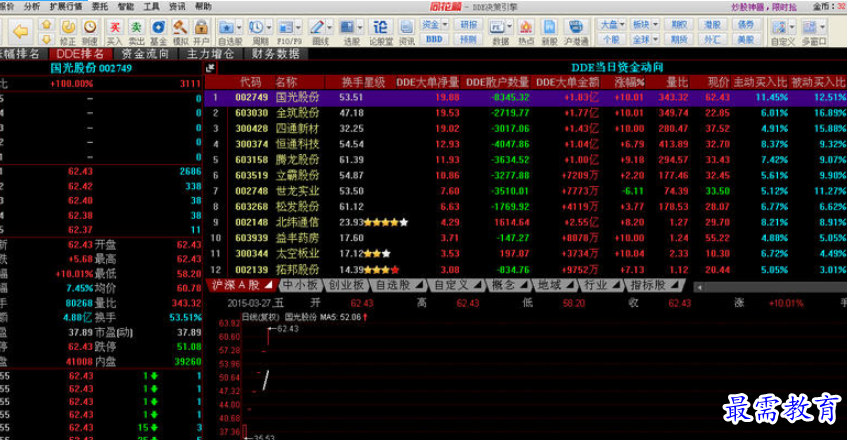The height and width of the screenshot is (440, 847).
Task: Open the 委托 menu
Action: (x=99, y=6)
